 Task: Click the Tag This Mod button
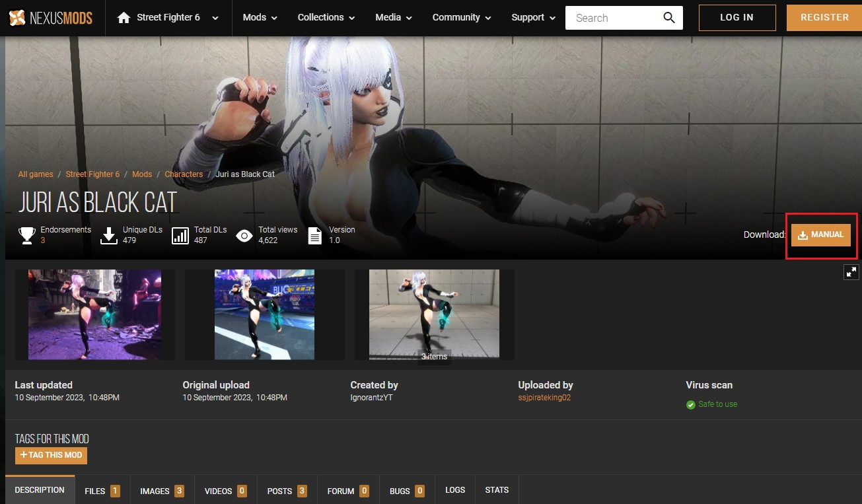(51, 455)
